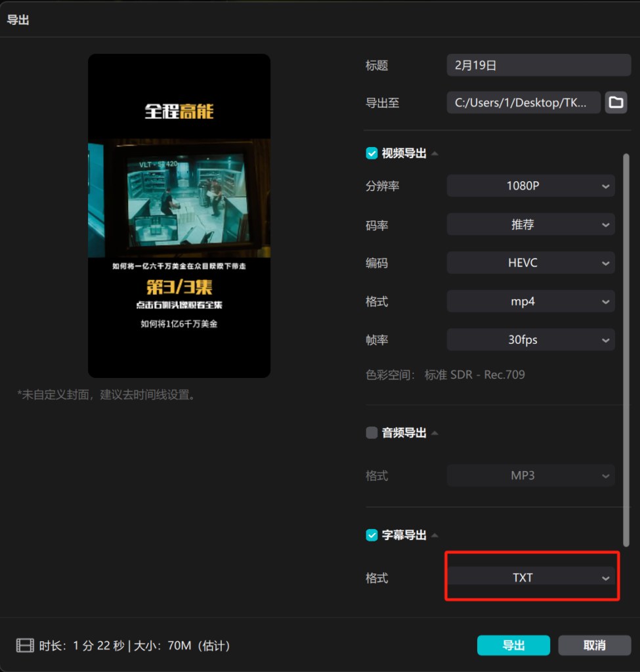This screenshot has height=672, width=640.
Task: Click the 导出 dialog title
Action: click(x=18, y=20)
